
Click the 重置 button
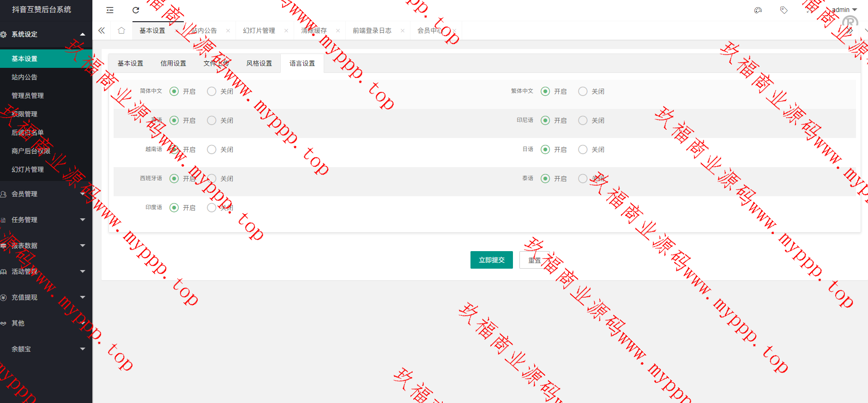tap(534, 260)
